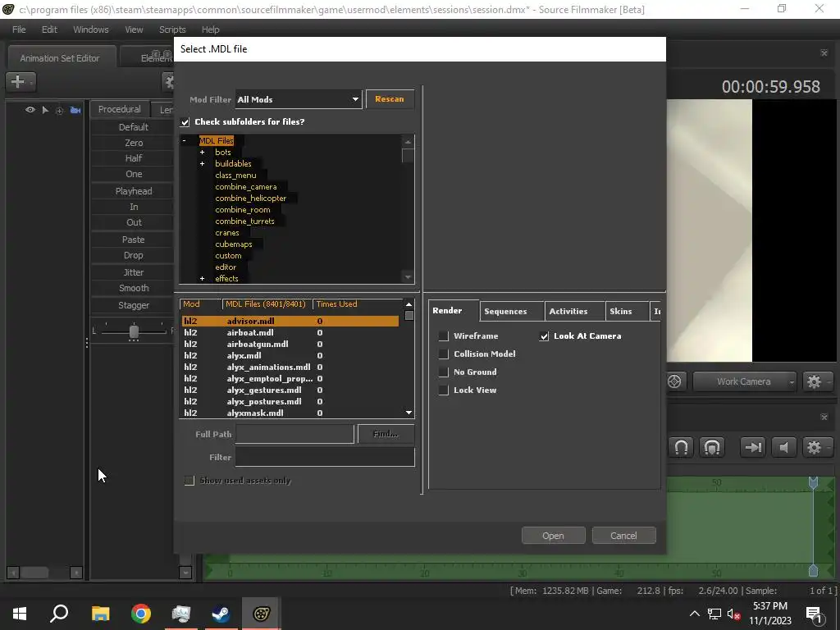The image size is (840, 630).
Task: Toggle the eye visibility icon in Animation Set Editor
Action: 30,110
